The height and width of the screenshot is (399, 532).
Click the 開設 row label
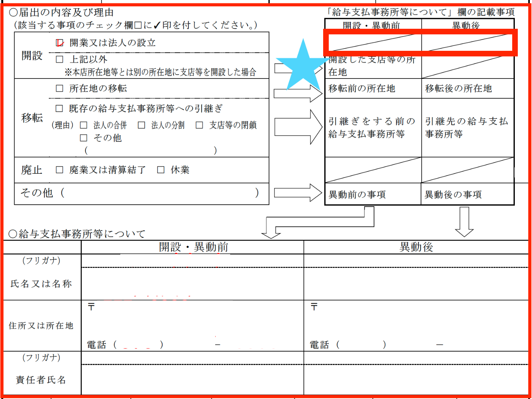tap(32, 56)
